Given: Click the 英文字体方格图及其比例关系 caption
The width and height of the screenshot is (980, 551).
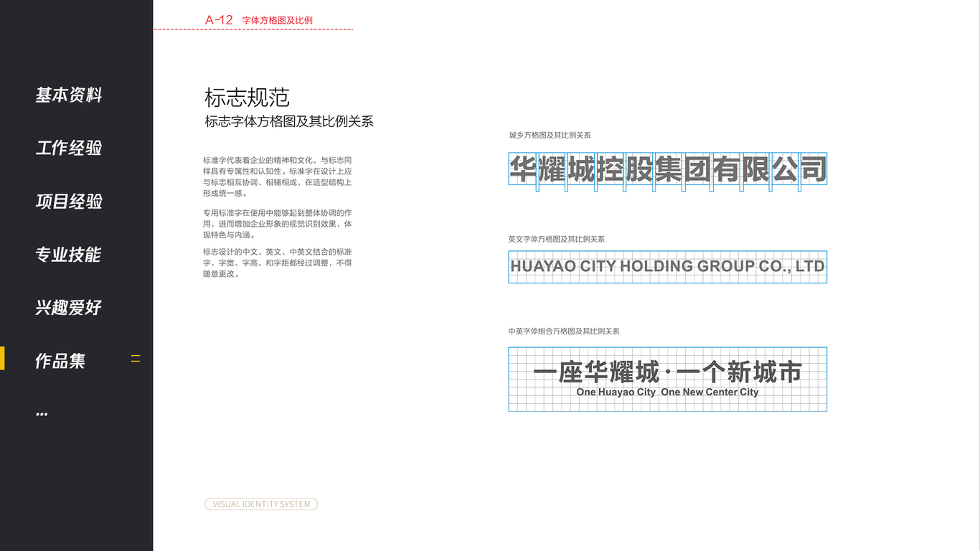Looking at the screenshot, I should [557, 239].
